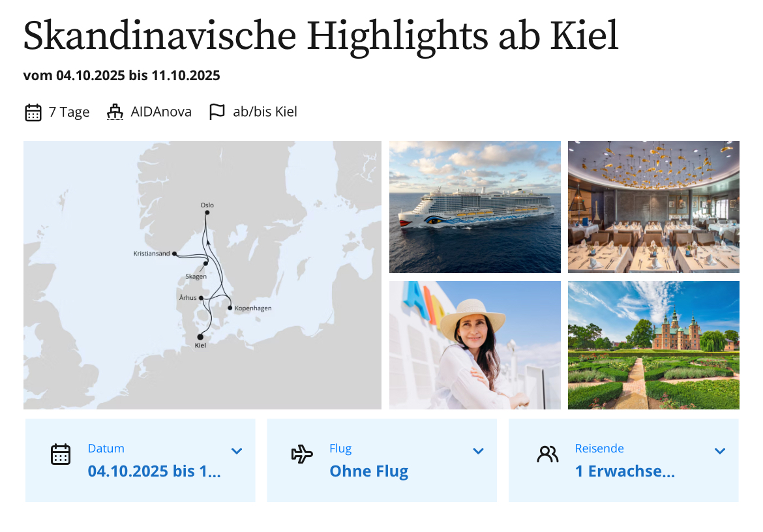Image resolution: width=763 pixels, height=532 pixels.
Task: Click the 04.10.2025 date selection value
Action: [x=155, y=471]
